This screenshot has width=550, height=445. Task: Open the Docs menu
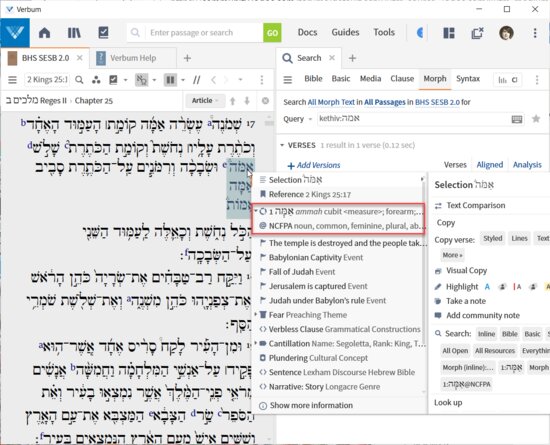click(307, 32)
